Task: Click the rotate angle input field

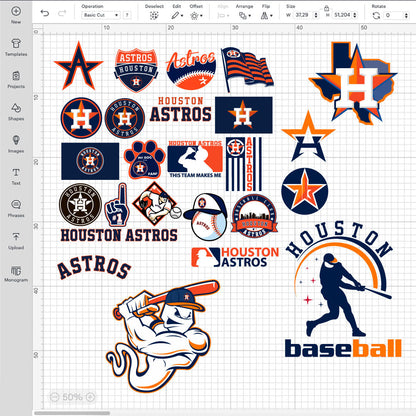Action: click(x=394, y=15)
